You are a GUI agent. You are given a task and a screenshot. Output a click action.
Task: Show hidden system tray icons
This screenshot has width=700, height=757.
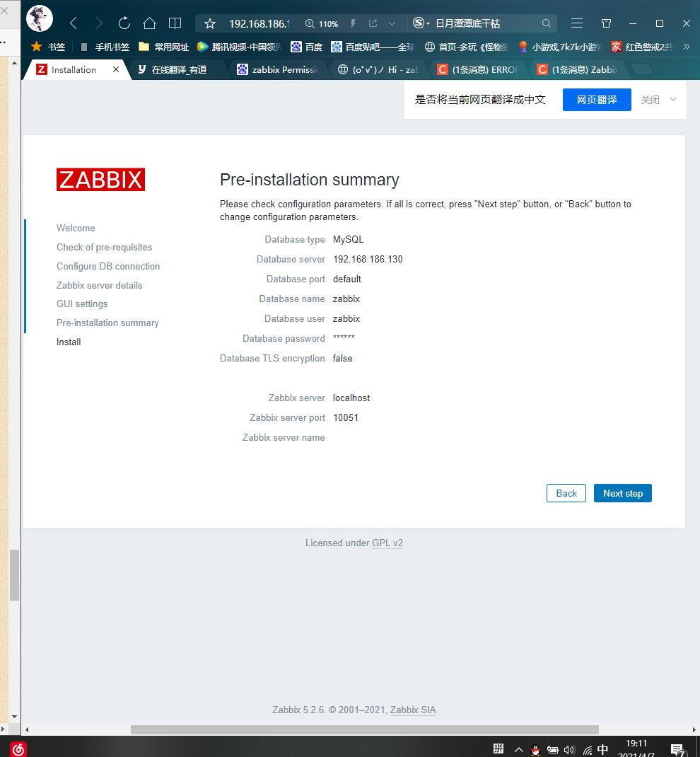point(518,750)
